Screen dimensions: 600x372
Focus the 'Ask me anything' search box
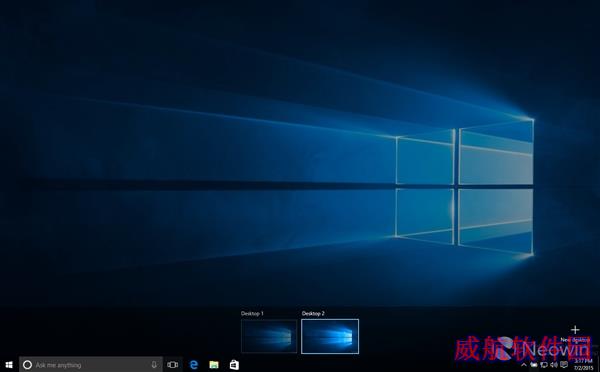pos(91,365)
